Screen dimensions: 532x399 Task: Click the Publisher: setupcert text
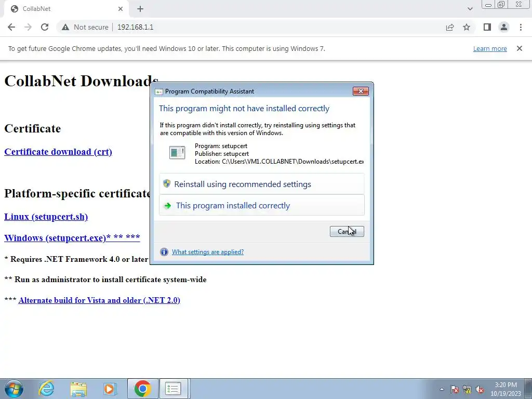pos(222,154)
